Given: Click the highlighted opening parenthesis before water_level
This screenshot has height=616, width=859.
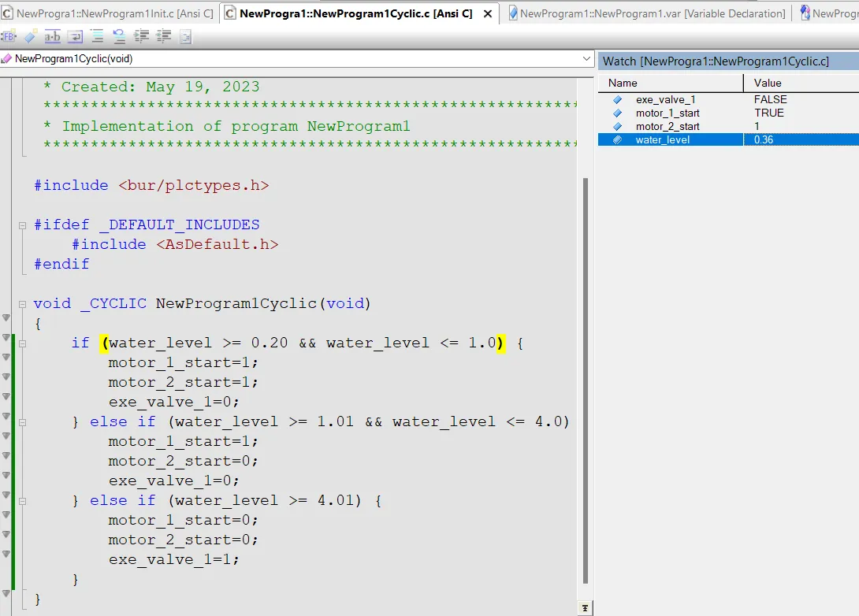Looking at the screenshot, I should 105,343.
